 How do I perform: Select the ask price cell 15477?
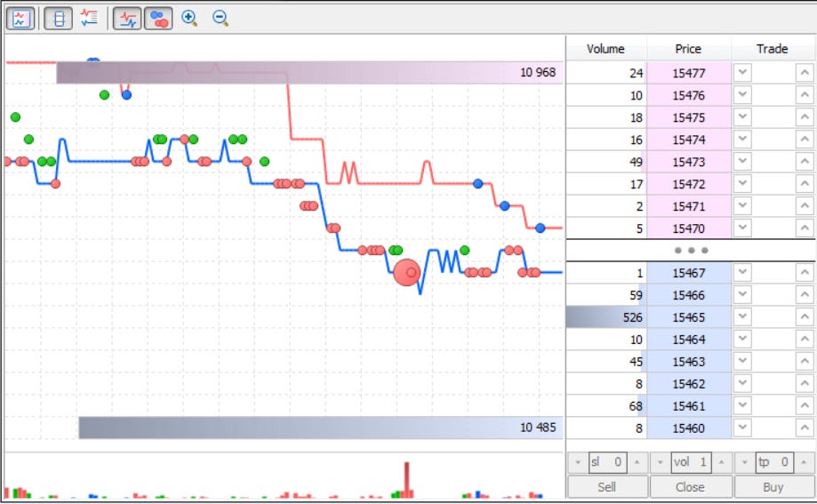(x=688, y=73)
